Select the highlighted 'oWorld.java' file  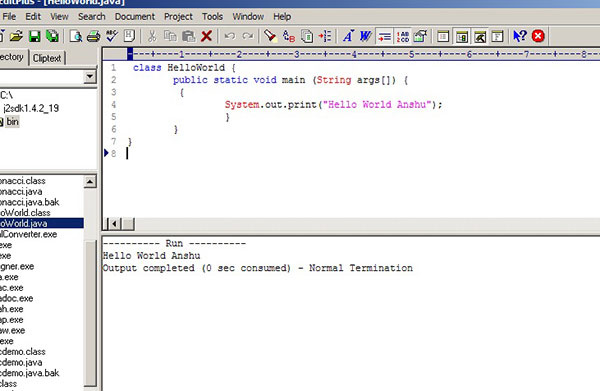tap(42, 223)
